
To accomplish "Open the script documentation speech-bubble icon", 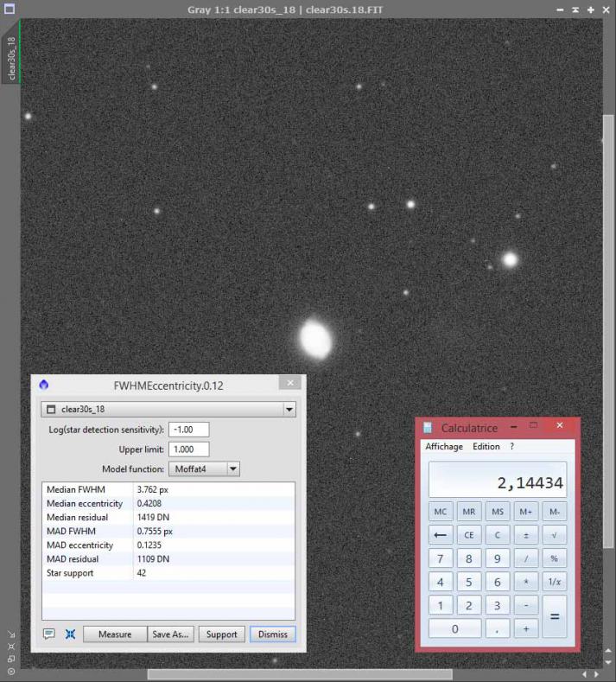I will pos(49,634).
